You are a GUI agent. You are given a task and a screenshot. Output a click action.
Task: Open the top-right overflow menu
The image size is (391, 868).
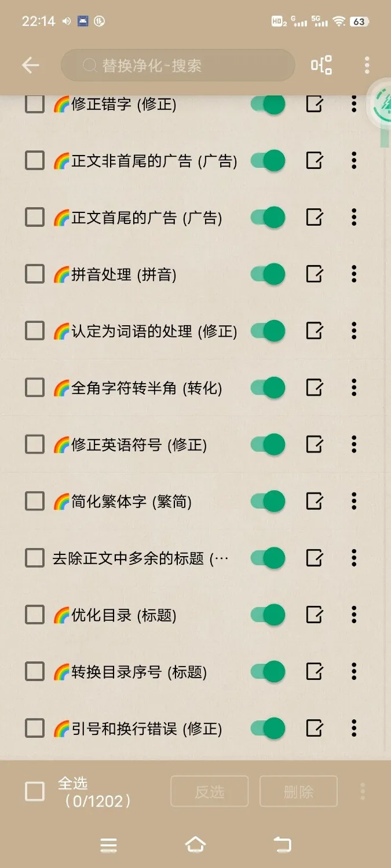[x=367, y=65]
